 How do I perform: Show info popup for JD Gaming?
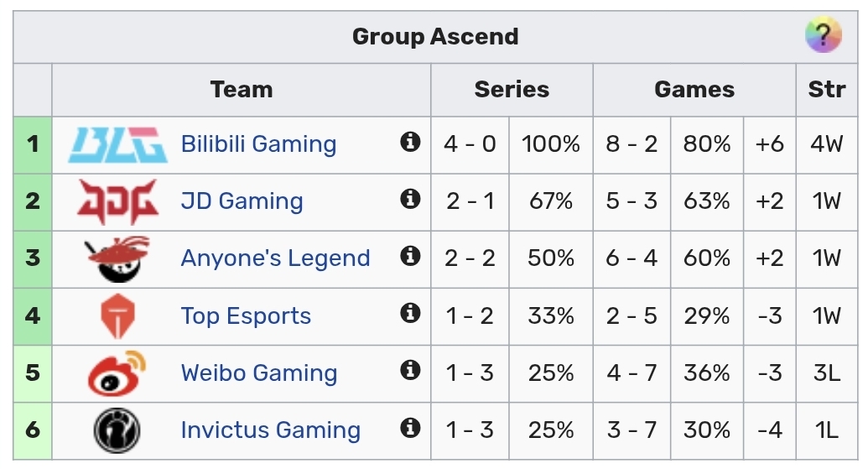tap(410, 199)
